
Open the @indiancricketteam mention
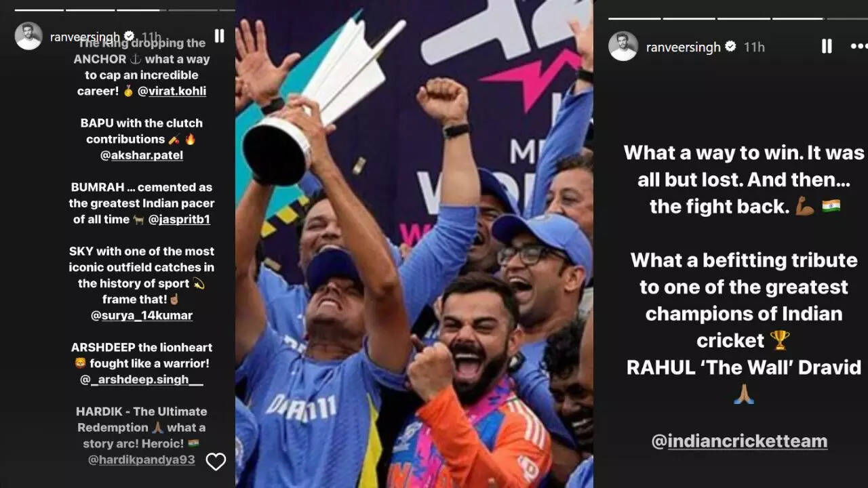[x=739, y=441]
